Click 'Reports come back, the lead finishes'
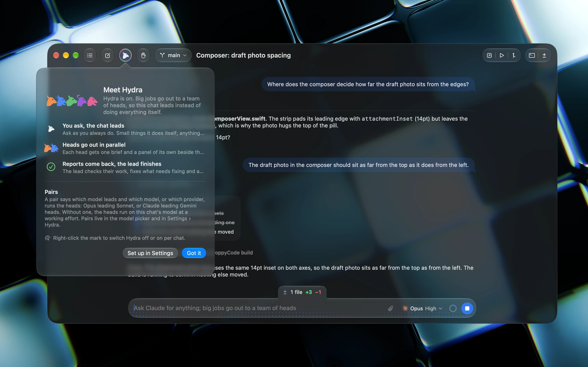This screenshot has height=367, width=588. (112, 164)
